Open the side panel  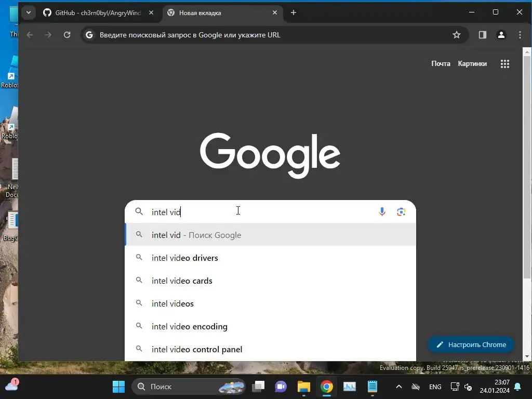coord(483,35)
